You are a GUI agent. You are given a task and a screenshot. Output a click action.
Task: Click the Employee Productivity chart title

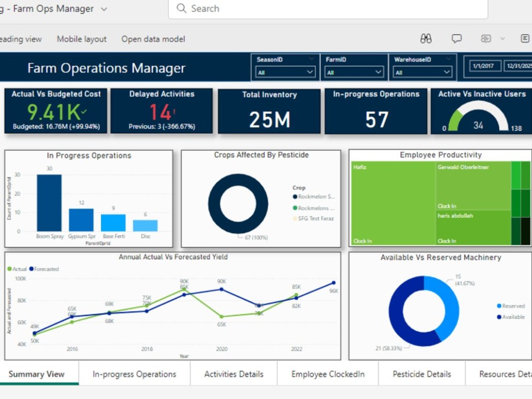coord(440,155)
